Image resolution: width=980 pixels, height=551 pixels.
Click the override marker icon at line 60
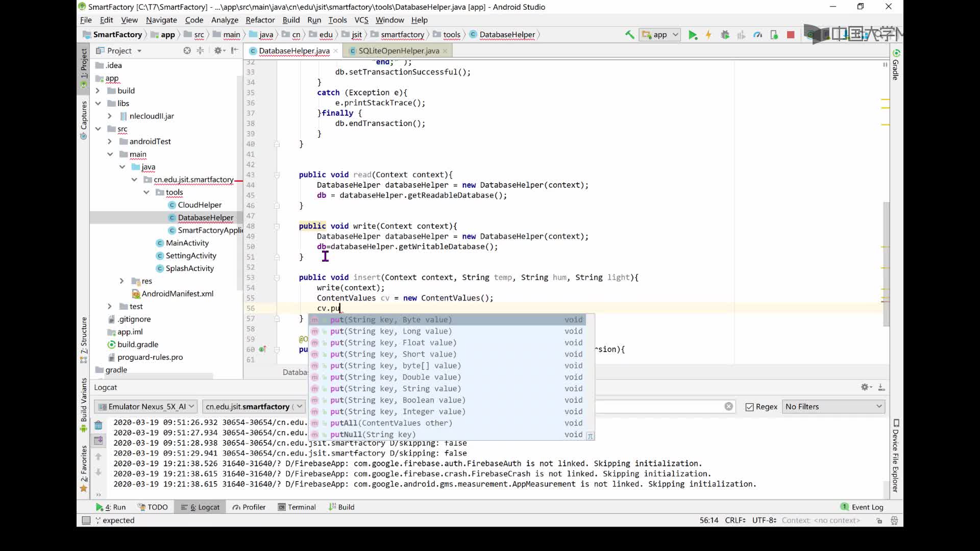point(262,349)
